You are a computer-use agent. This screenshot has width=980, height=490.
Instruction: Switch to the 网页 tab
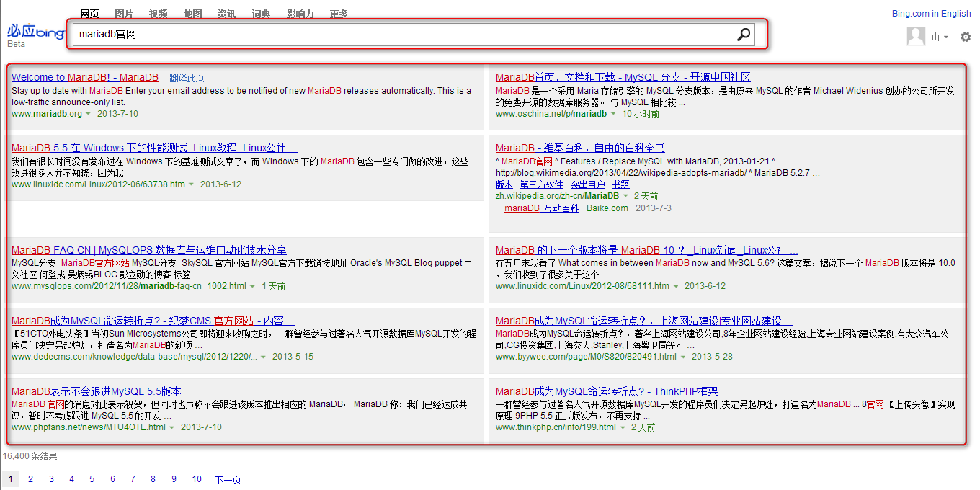[89, 14]
